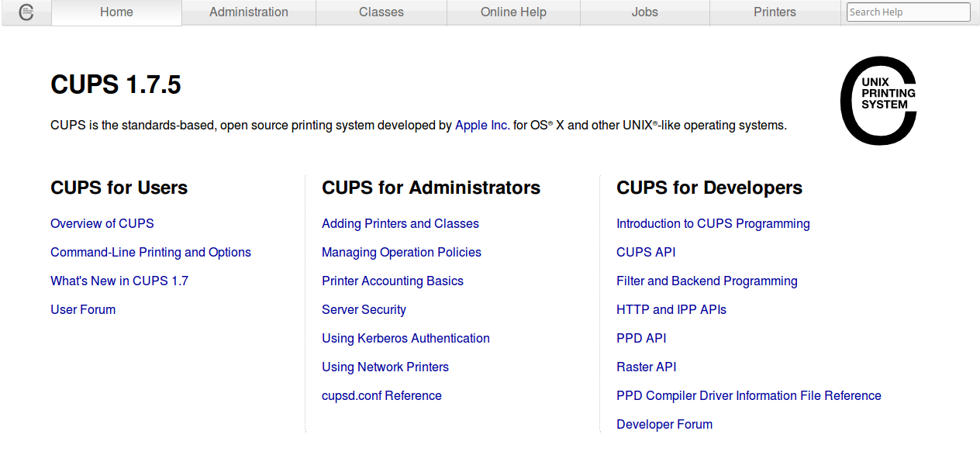
Task: Click the large UNIX Printing System logo
Action: tap(878, 101)
